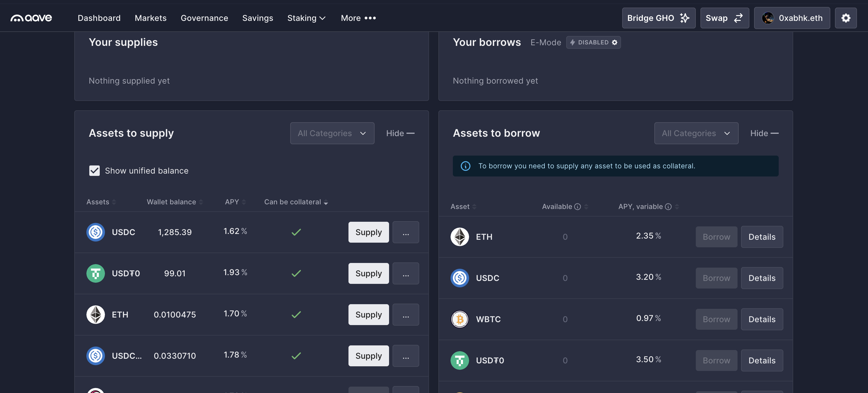Toggle collateral checkmark for USDC
Screen dimensions: 868x393
point(296,232)
